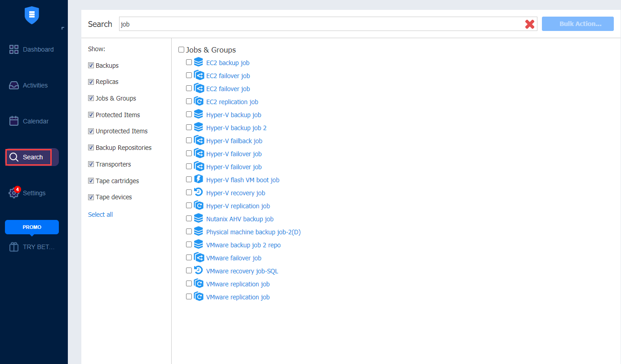
Task: Click the gift icon next to TRY BET...
Action: click(14, 247)
